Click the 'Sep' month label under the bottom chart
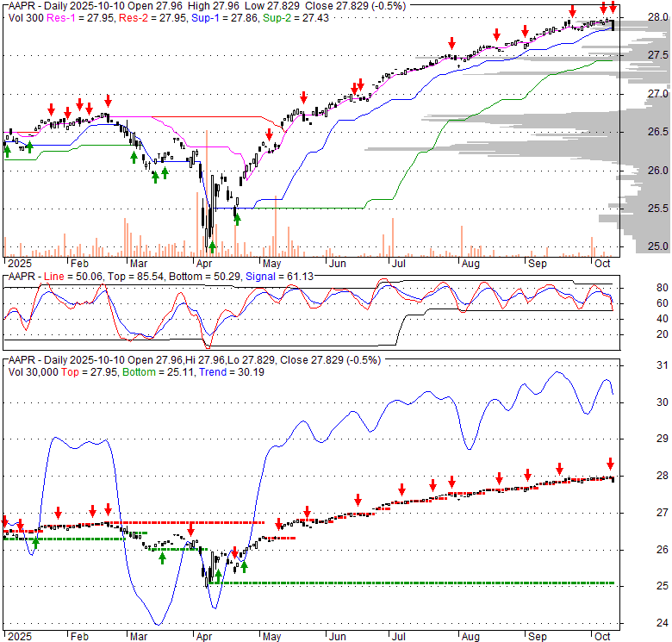 537,637
